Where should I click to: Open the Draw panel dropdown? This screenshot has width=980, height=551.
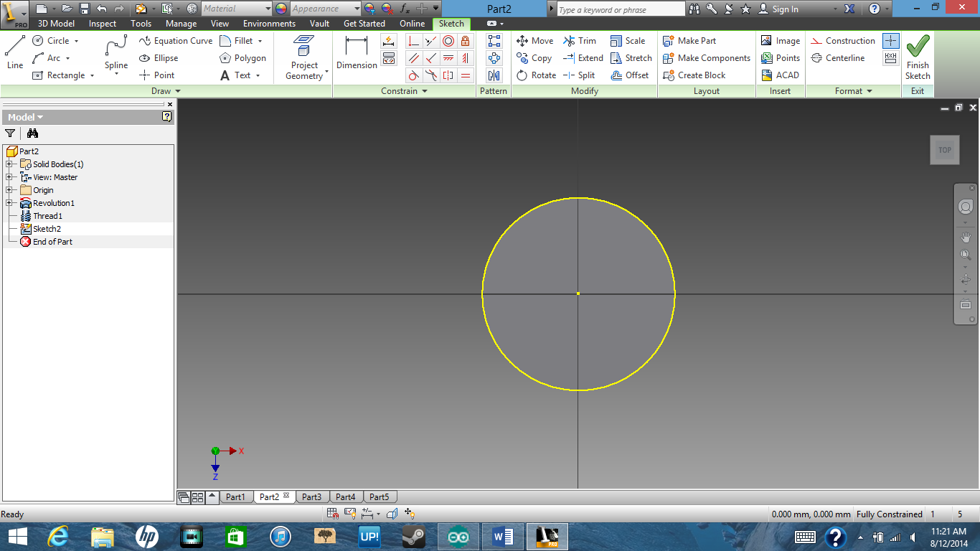point(174,90)
